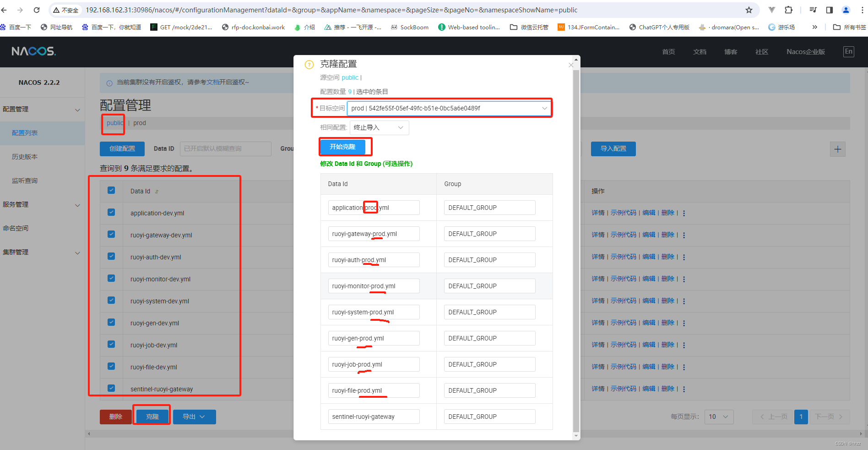Uncheck ruoyi-file-dev.yml checkbox
Image resolution: width=868 pixels, height=450 pixels.
[111, 366]
